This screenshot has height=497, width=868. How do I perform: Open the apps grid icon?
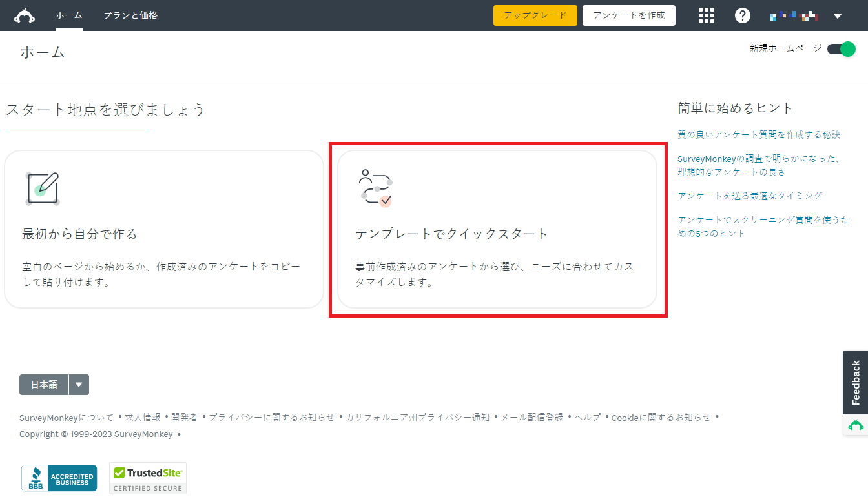[707, 15]
